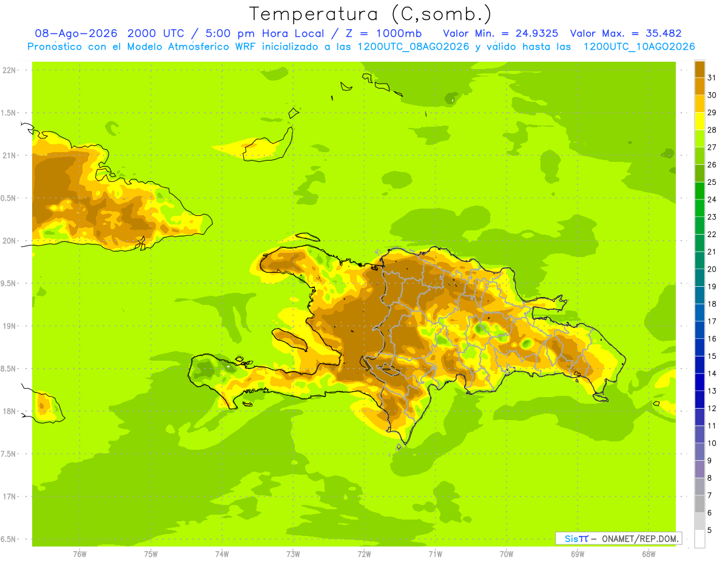Click the "69W" longitude axis label

578,554
